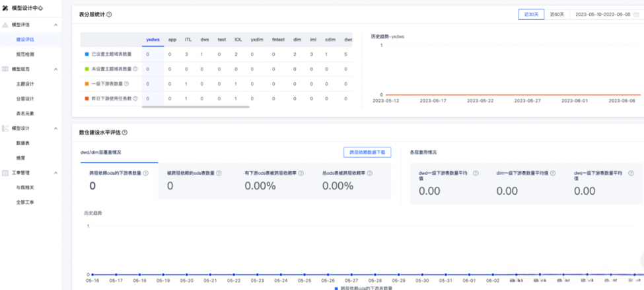Select the 近30天 time range option

point(531,14)
